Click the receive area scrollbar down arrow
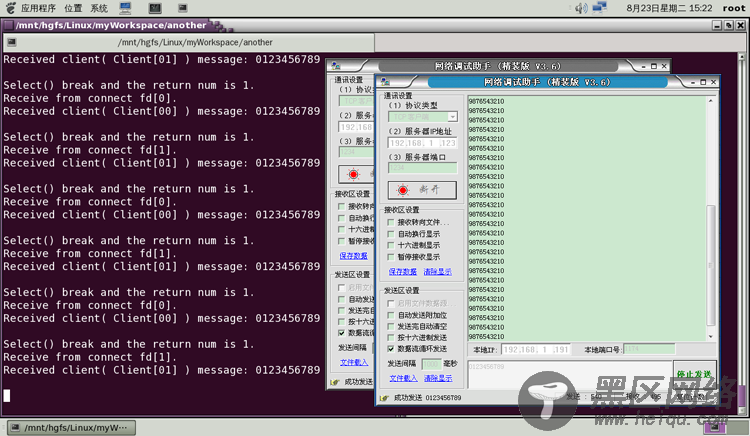Viewport: 750px width, 436px height. (710, 337)
